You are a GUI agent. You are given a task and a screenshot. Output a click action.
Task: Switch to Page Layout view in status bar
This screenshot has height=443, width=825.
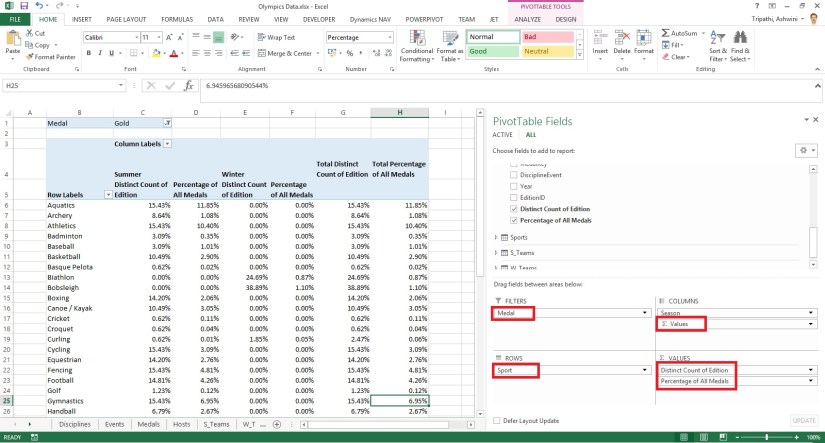click(x=703, y=437)
